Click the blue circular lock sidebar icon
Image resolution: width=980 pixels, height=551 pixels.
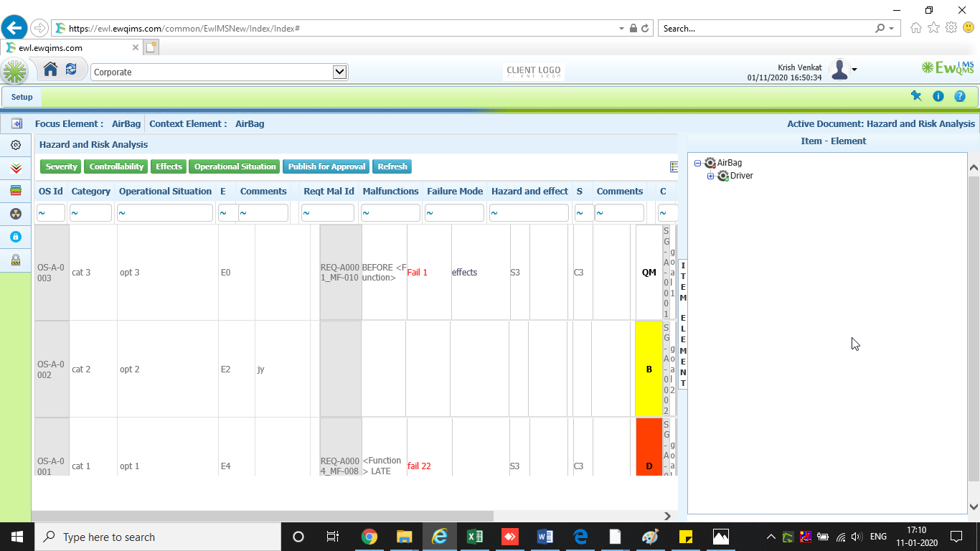16,237
